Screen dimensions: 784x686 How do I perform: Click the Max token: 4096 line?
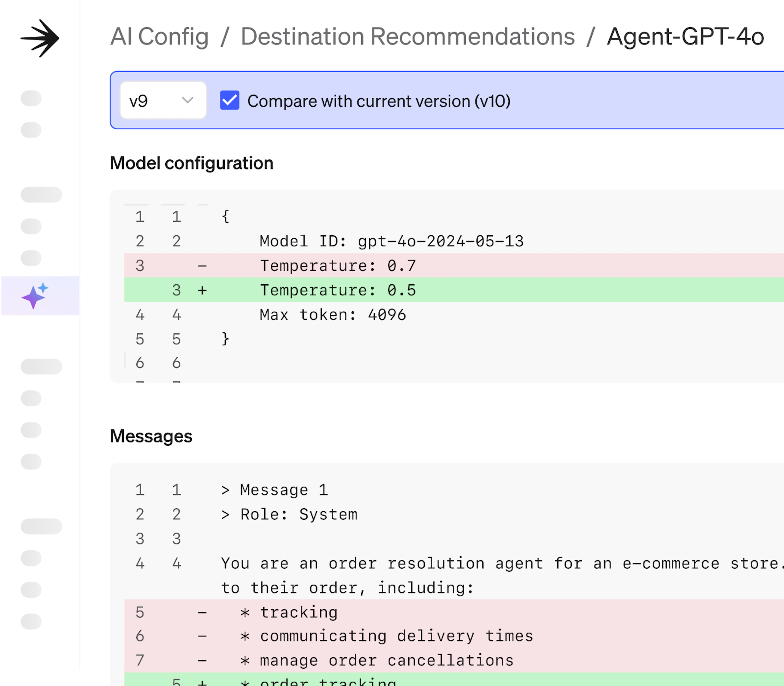(x=332, y=315)
